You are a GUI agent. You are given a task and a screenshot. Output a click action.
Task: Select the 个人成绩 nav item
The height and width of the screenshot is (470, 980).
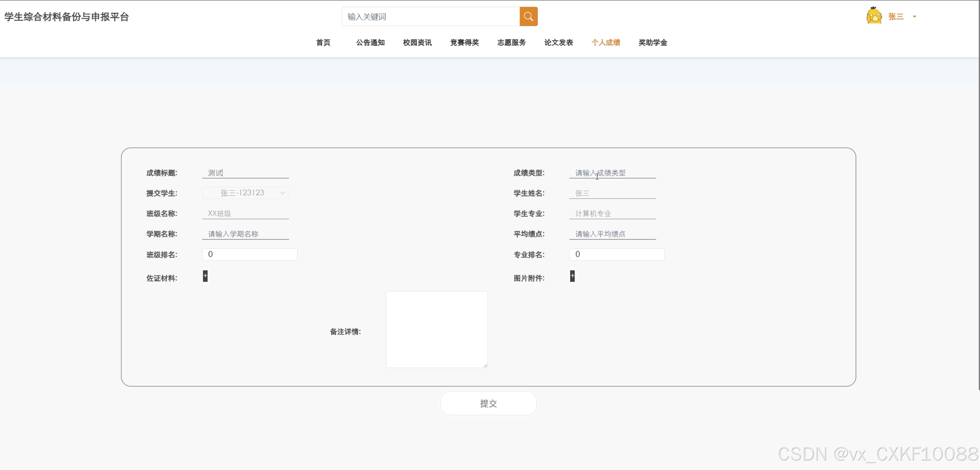click(x=605, y=42)
